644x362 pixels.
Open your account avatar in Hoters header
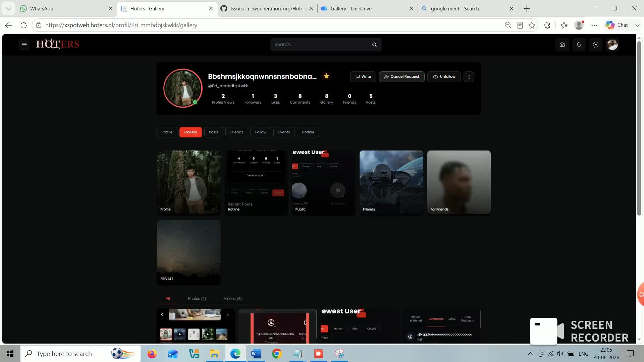coord(612,45)
